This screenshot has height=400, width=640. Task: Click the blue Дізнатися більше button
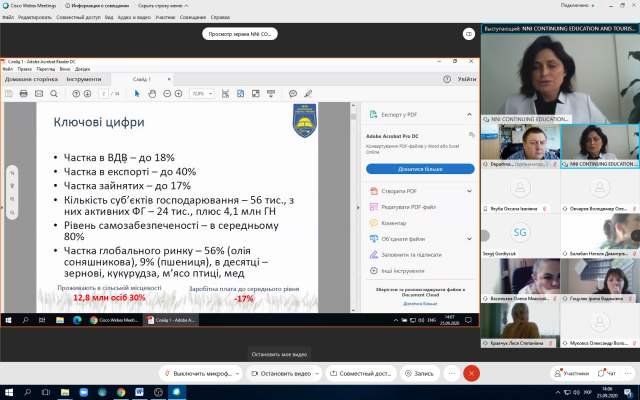[420, 169]
